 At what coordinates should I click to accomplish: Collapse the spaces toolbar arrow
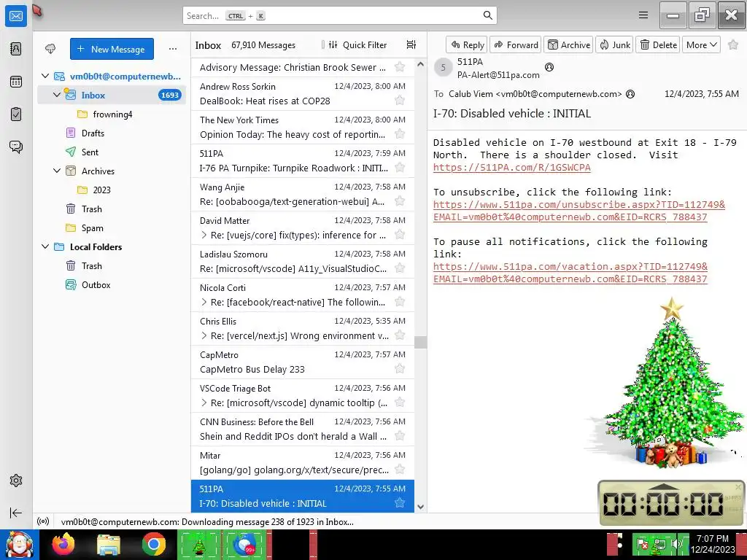(x=16, y=513)
